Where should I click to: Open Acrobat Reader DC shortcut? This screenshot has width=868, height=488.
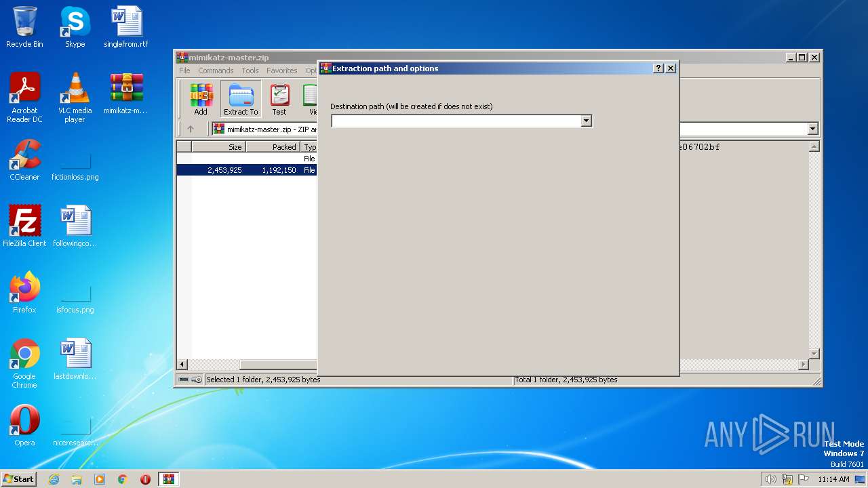[x=24, y=98]
